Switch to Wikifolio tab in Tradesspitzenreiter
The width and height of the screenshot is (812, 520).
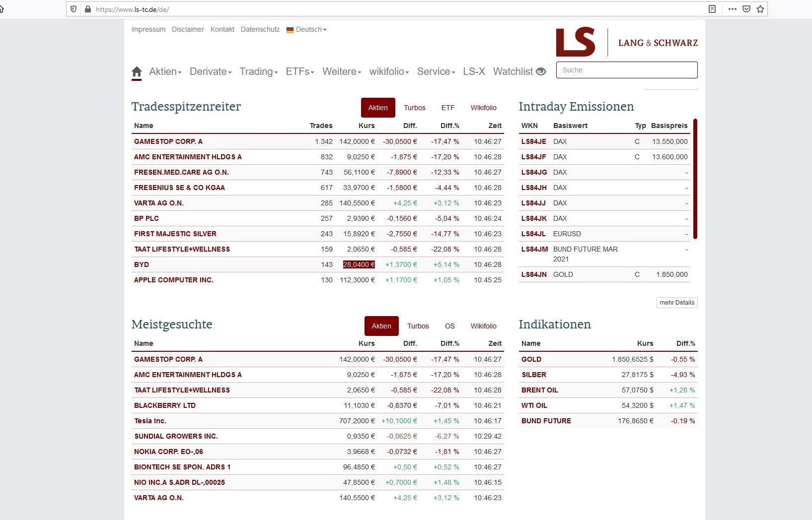pyautogui.click(x=484, y=108)
